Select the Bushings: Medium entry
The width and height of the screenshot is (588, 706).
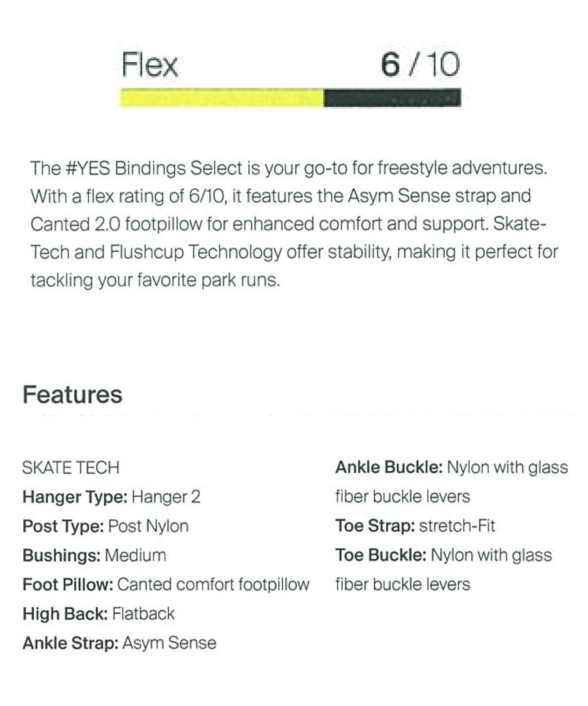[94, 555]
